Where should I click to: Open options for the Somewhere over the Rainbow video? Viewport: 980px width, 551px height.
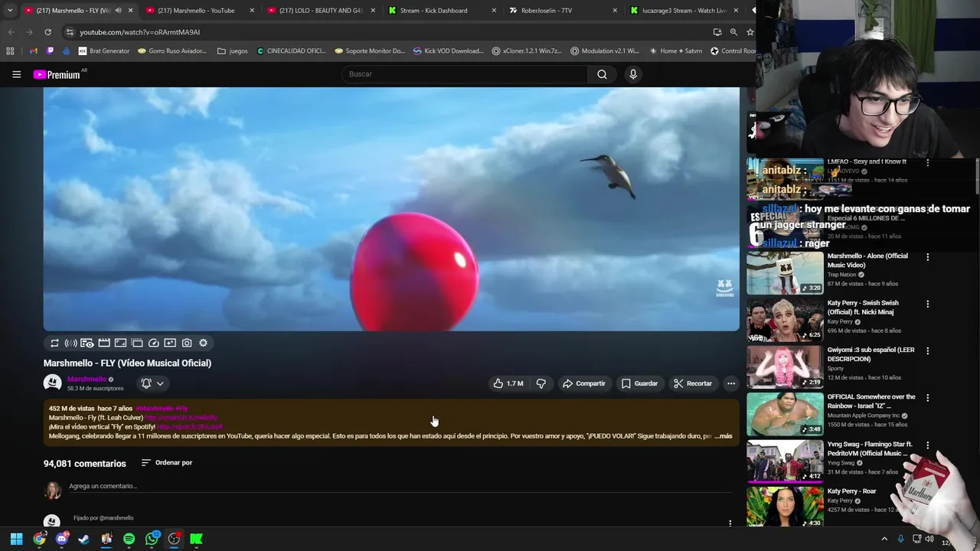point(927,398)
